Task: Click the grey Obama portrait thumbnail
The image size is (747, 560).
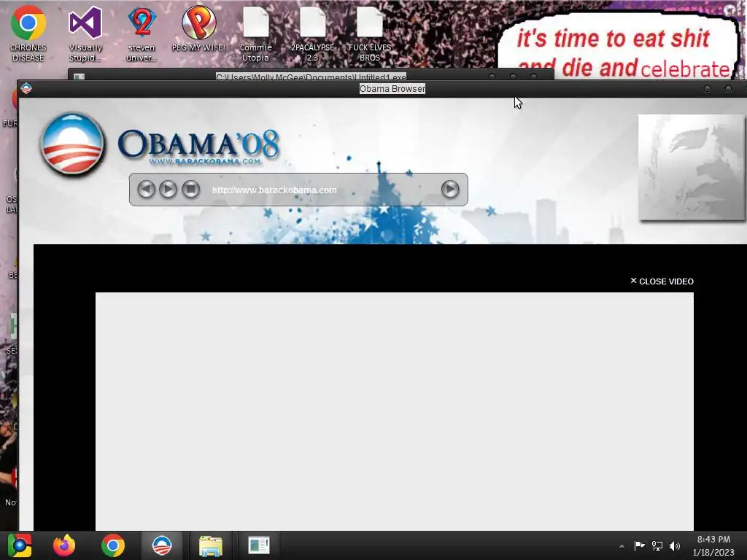Action: (692, 167)
